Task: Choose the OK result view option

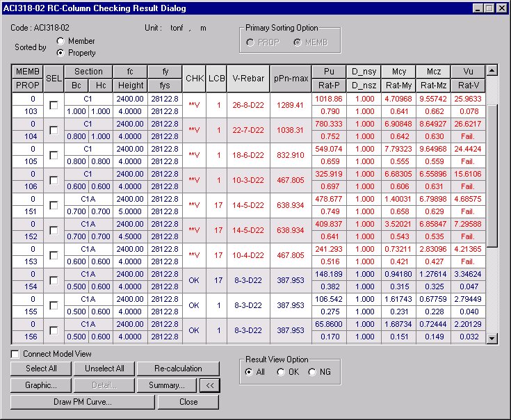Action: point(282,372)
